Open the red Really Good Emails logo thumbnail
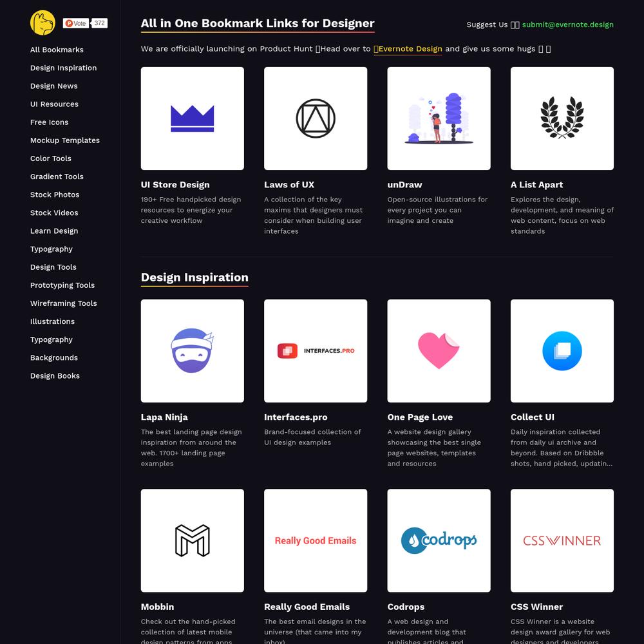 316,540
